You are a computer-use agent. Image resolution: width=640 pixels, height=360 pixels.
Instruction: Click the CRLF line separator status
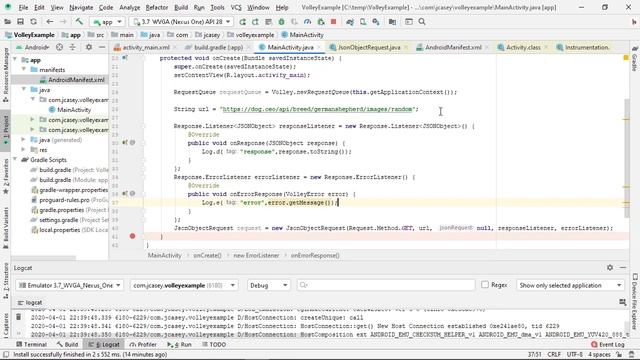(554, 354)
